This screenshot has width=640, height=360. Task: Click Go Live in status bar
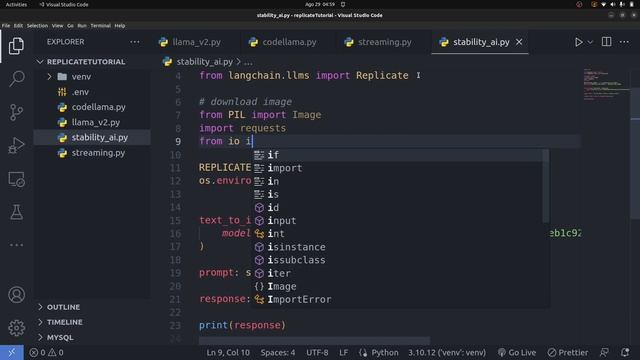(x=517, y=352)
